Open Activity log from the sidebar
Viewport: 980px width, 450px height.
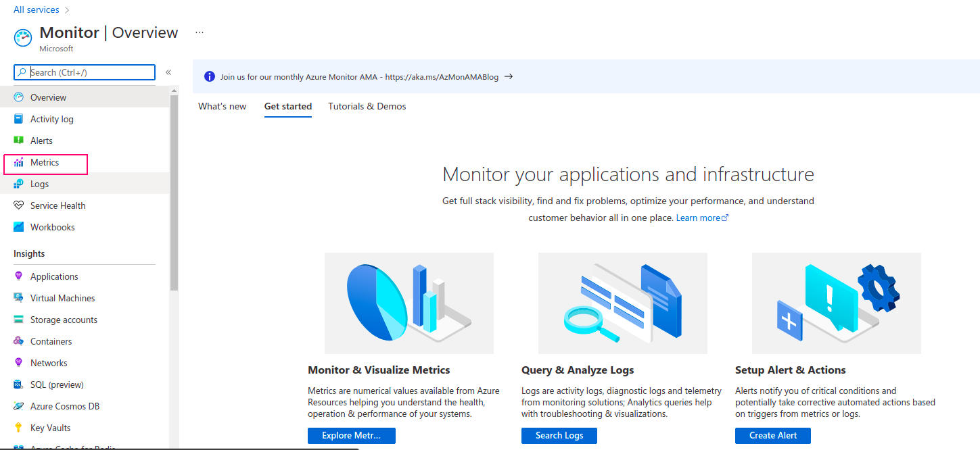(x=85, y=119)
